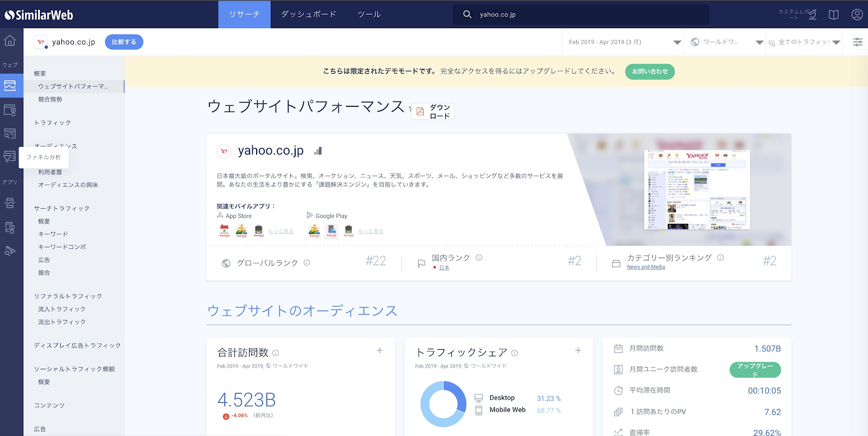
Task: Click the Mobile Web 68.77 % value
Action: [x=549, y=411]
